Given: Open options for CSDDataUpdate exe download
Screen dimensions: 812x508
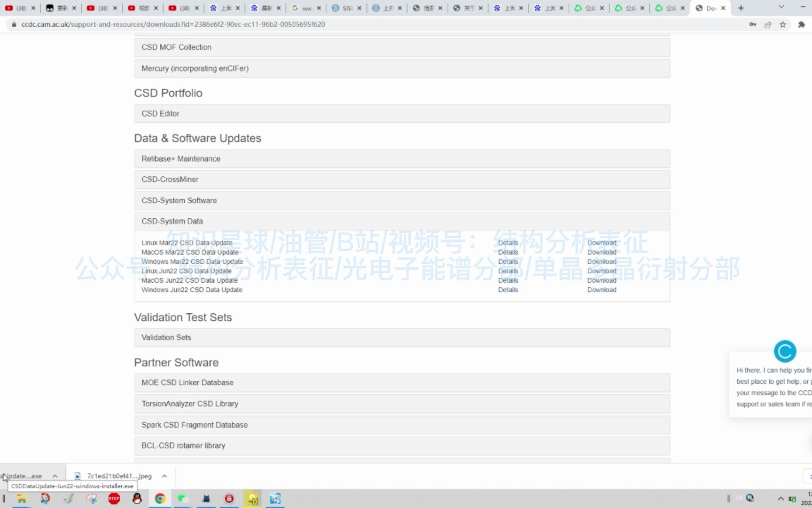Looking at the screenshot, I should point(55,476).
